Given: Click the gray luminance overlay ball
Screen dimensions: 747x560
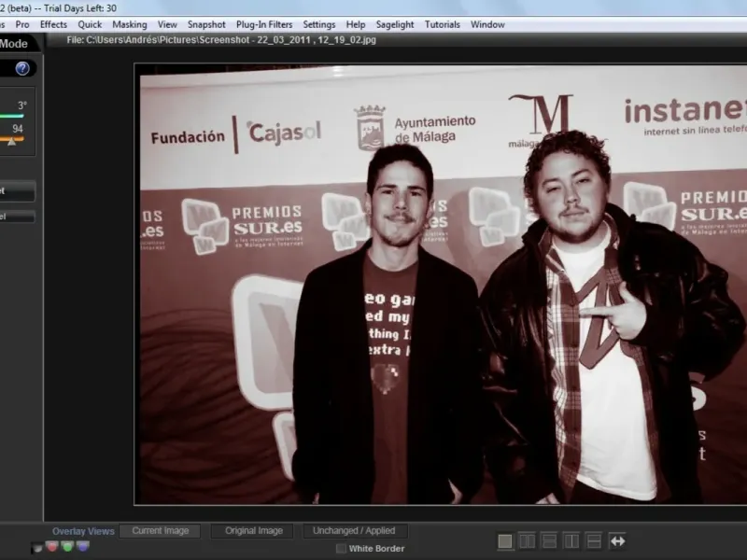Looking at the screenshot, I should point(36,548).
